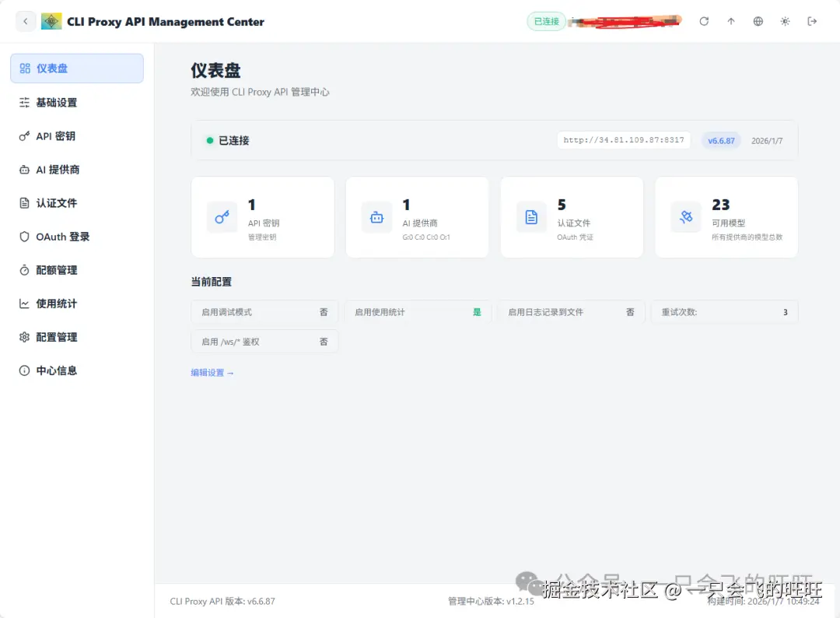The image size is (840, 618).
Task: Open the AI 提供商 summary card
Action: (x=418, y=217)
